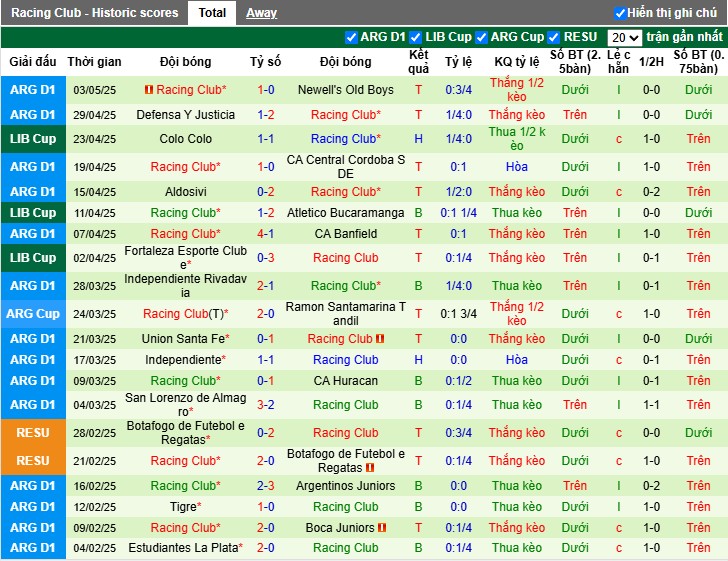Click the Kết quả column header
The width and height of the screenshot is (728, 561).
pyautogui.click(x=418, y=62)
